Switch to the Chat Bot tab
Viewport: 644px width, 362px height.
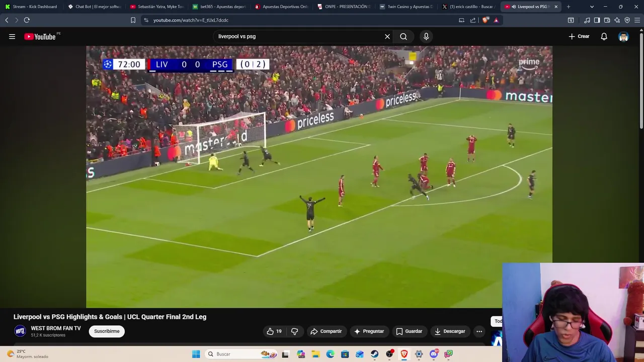[x=95, y=7]
